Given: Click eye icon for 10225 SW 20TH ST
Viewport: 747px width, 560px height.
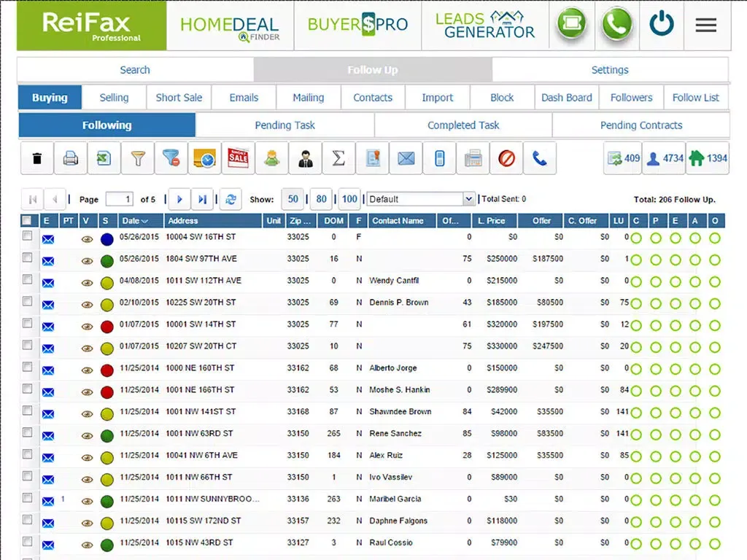Looking at the screenshot, I should [x=87, y=305].
